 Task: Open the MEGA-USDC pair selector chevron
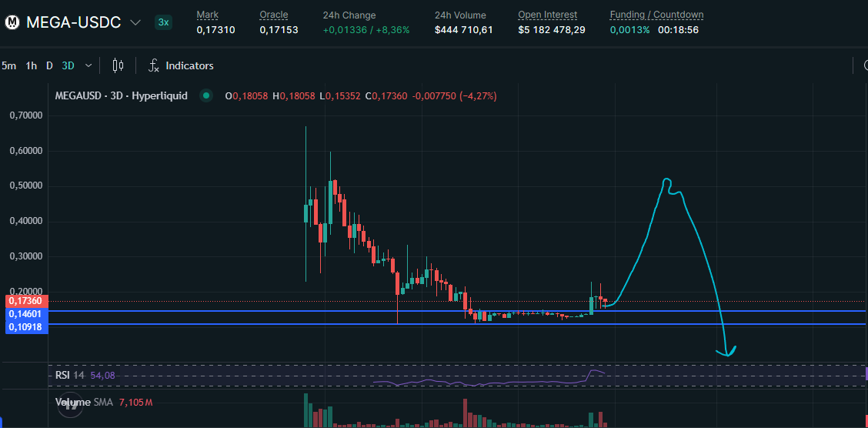[135, 22]
